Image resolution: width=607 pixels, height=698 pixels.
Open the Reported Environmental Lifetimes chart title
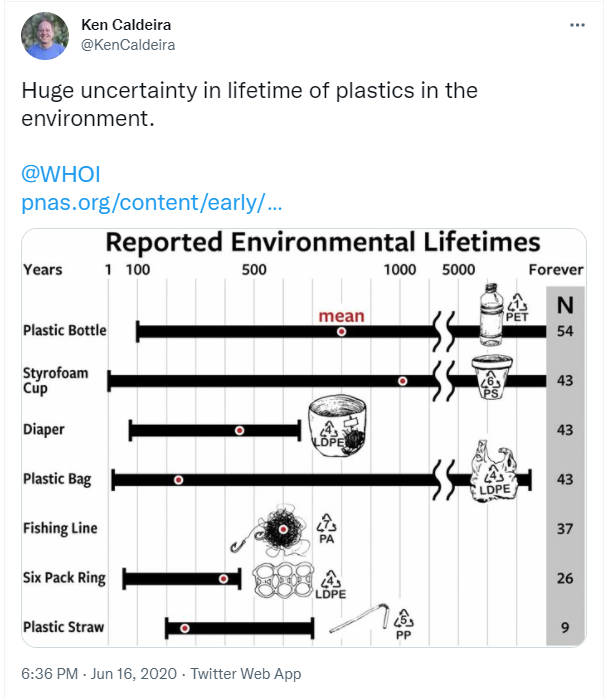[x=323, y=243]
